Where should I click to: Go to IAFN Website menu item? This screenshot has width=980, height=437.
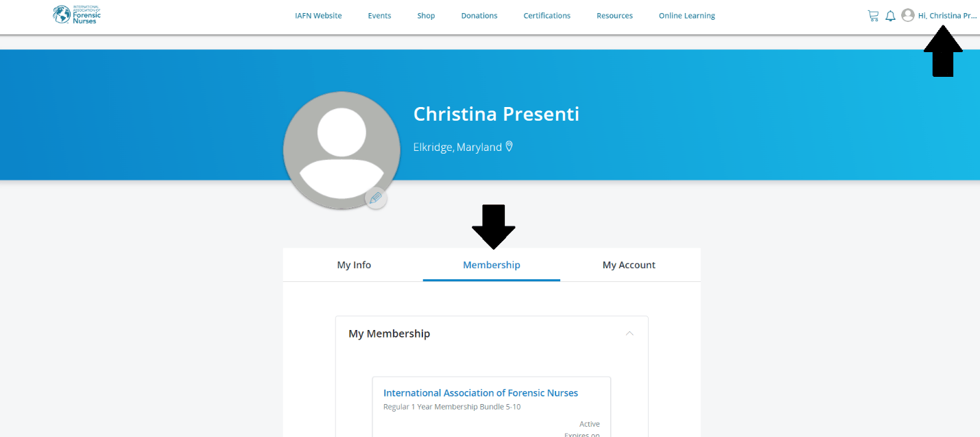pyautogui.click(x=318, y=16)
